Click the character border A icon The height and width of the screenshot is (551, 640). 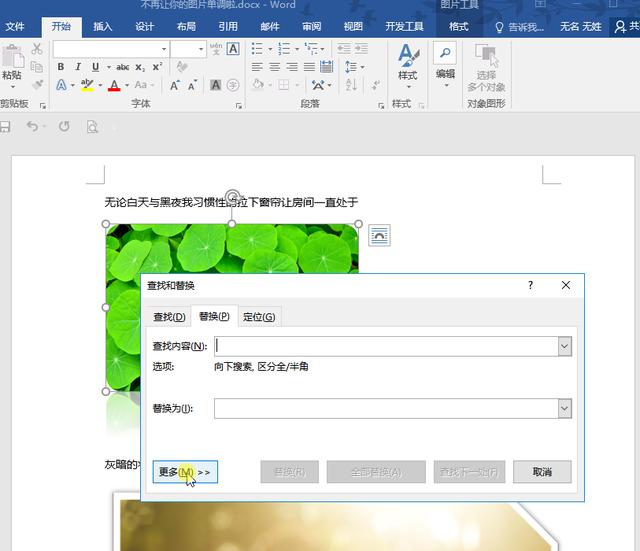coord(233,49)
